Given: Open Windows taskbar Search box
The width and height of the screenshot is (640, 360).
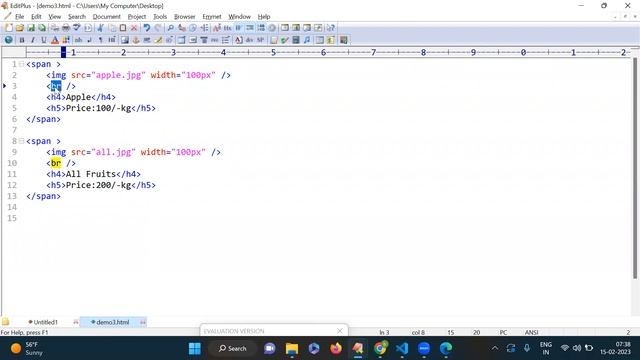Looking at the screenshot, I should 233,349.
